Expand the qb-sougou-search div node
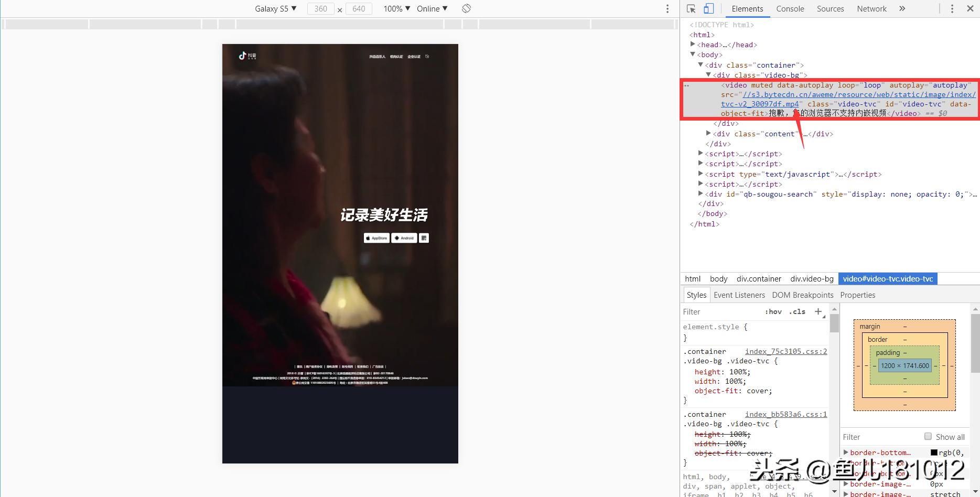Screen dimensions: 980x497 coord(701,194)
